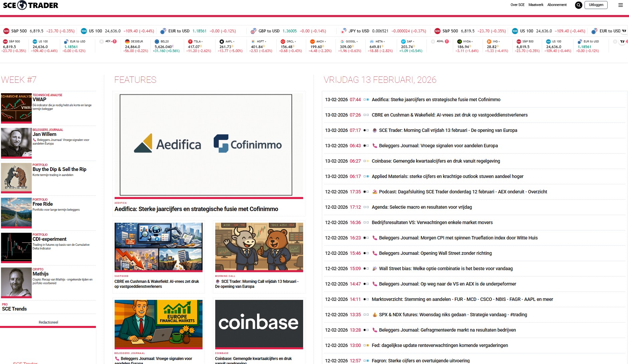Screen dimensions: 629x364
Task: Open the Free Ride portfolio link
Action: point(43,204)
